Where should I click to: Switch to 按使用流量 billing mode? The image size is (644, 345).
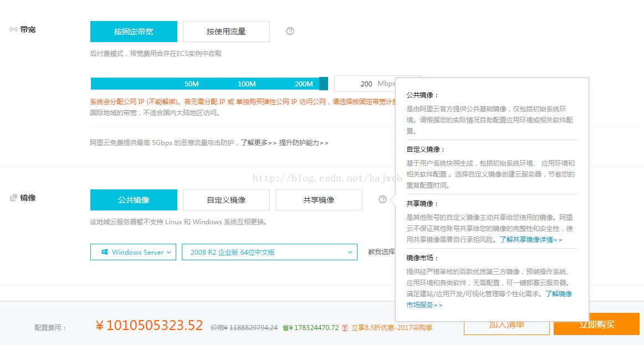point(226,32)
